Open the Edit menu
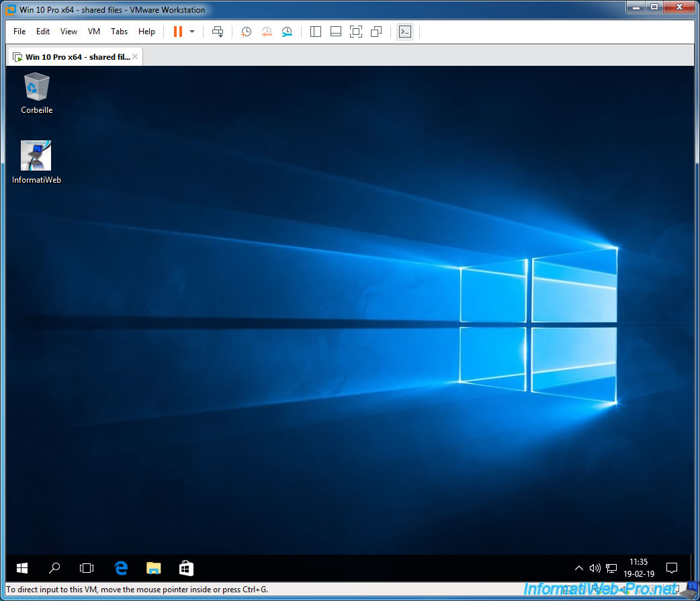700x601 pixels. [43, 32]
